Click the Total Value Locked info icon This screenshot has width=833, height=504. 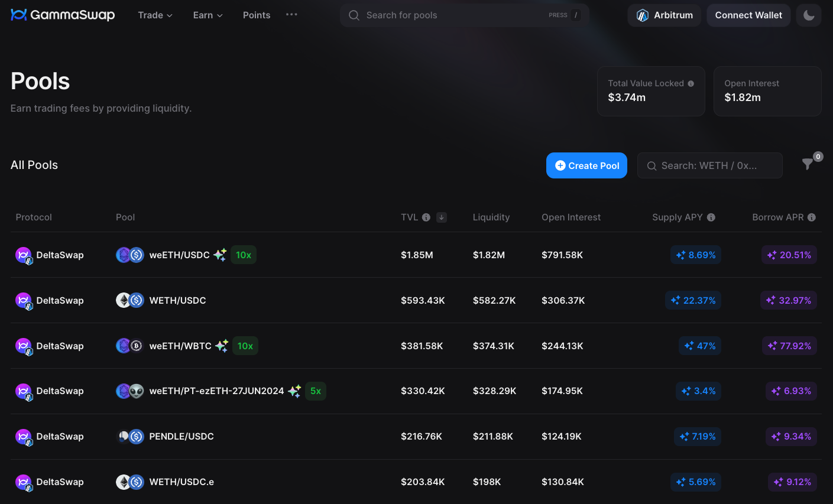(x=691, y=84)
